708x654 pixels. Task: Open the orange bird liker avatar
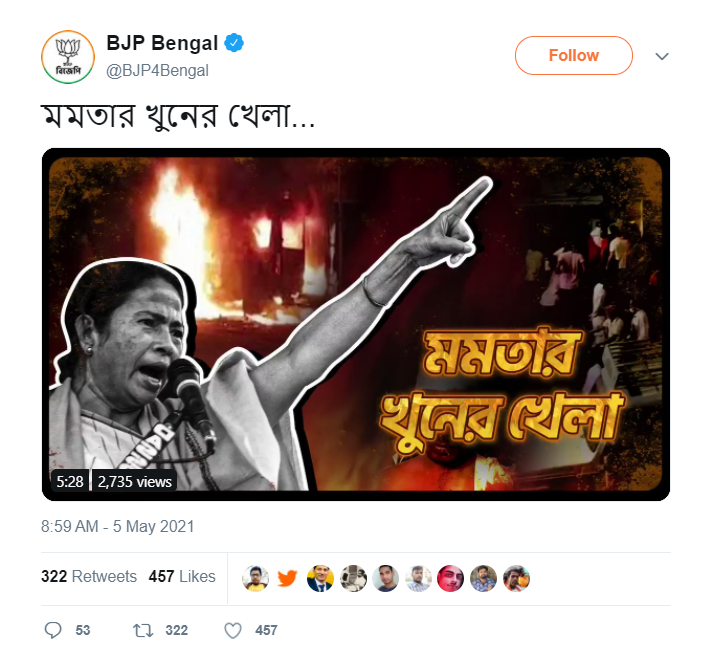coord(287,578)
